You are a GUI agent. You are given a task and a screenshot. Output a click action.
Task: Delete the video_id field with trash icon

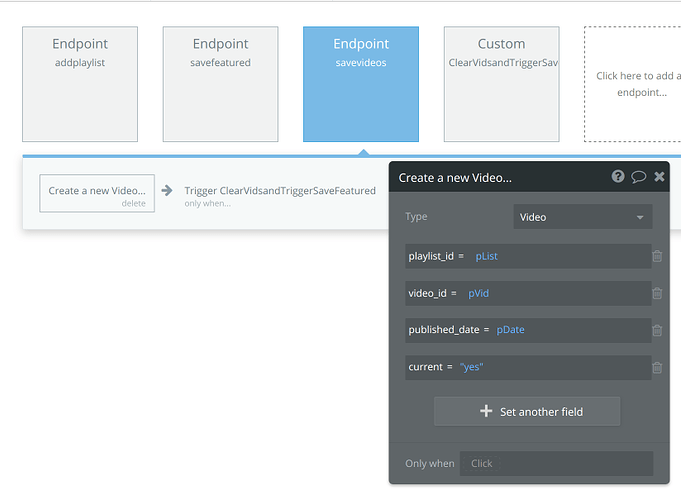coord(657,293)
